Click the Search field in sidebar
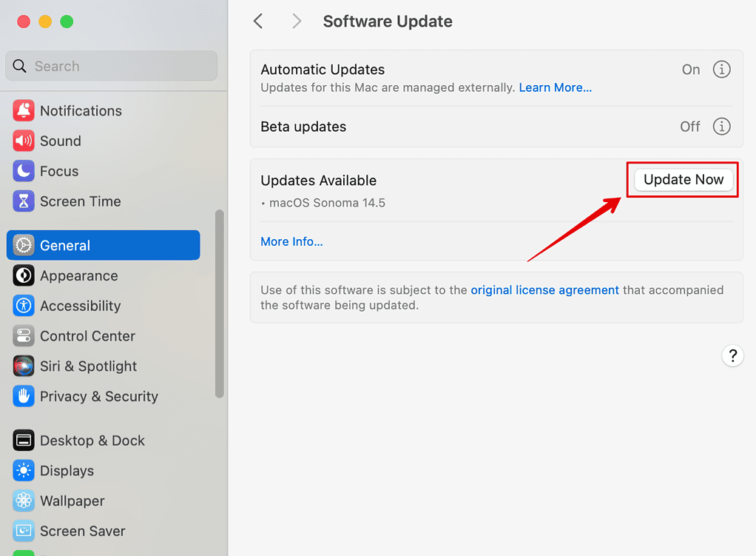The image size is (756, 556). pos(111,66)
